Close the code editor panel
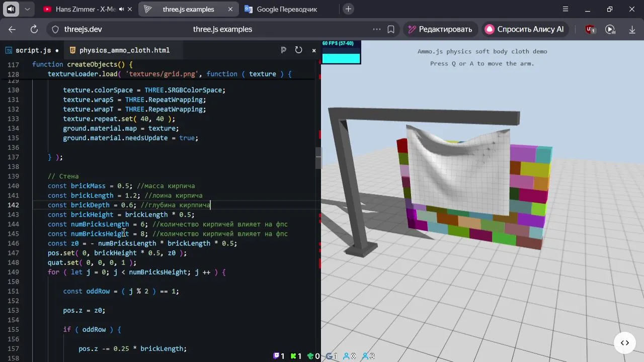 (314, 50)
